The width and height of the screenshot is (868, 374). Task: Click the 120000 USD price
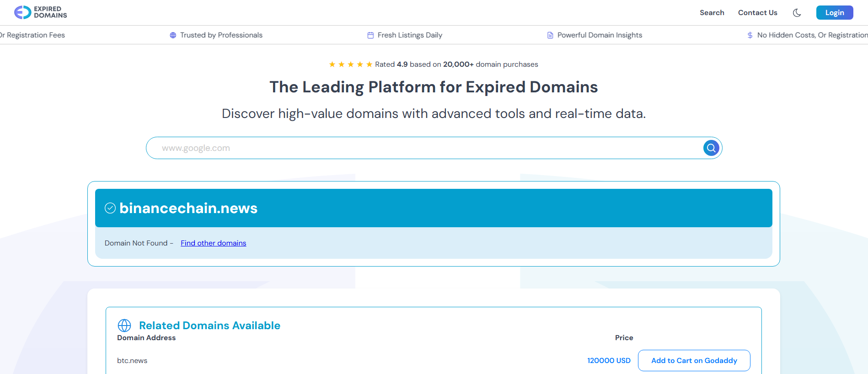609,361
